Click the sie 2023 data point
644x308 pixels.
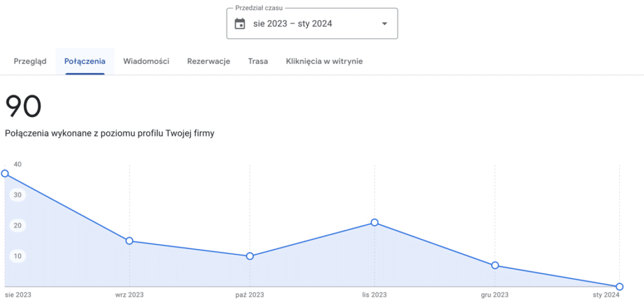[5, 173]
